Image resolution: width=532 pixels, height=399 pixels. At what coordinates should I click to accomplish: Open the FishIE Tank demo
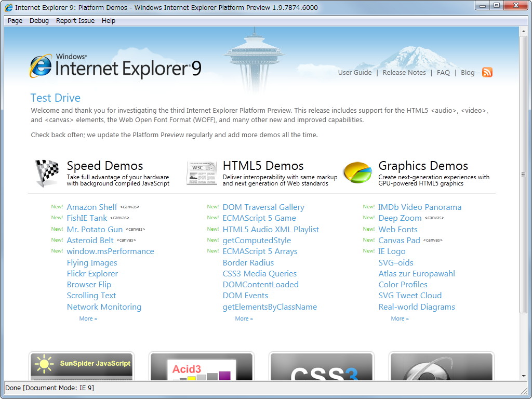86,218
